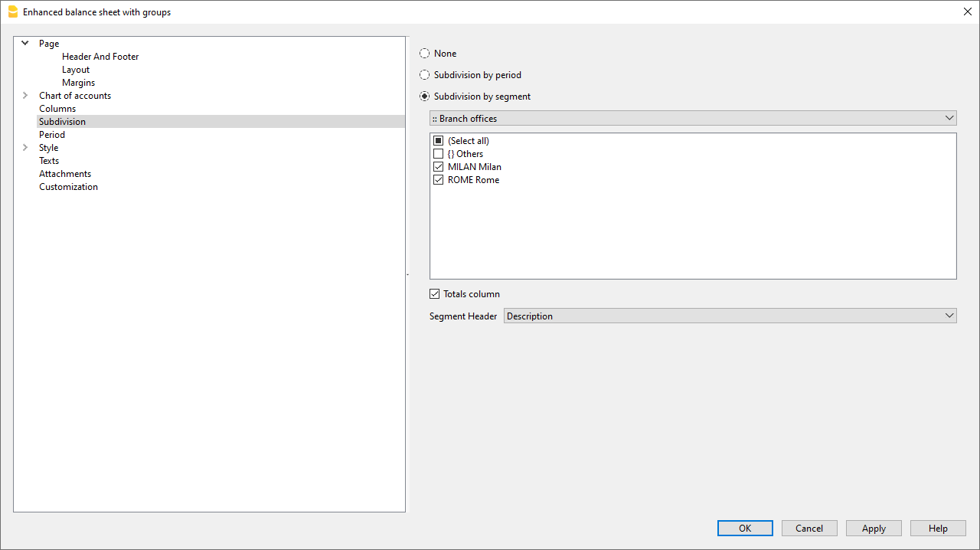Open the Texts section

pyautogui.click(x=49, y=161)
